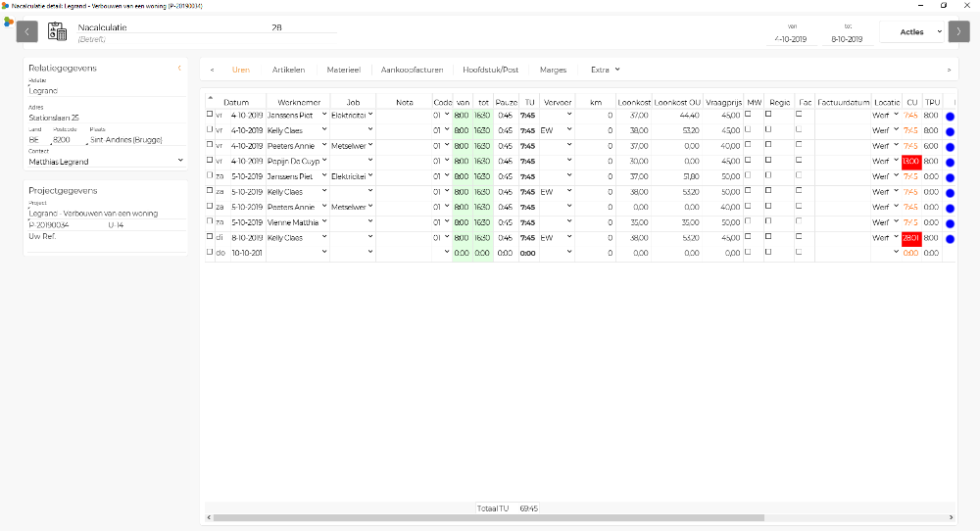Click the Werknemer column header
The image size is (980, 531).
(298, 102)
